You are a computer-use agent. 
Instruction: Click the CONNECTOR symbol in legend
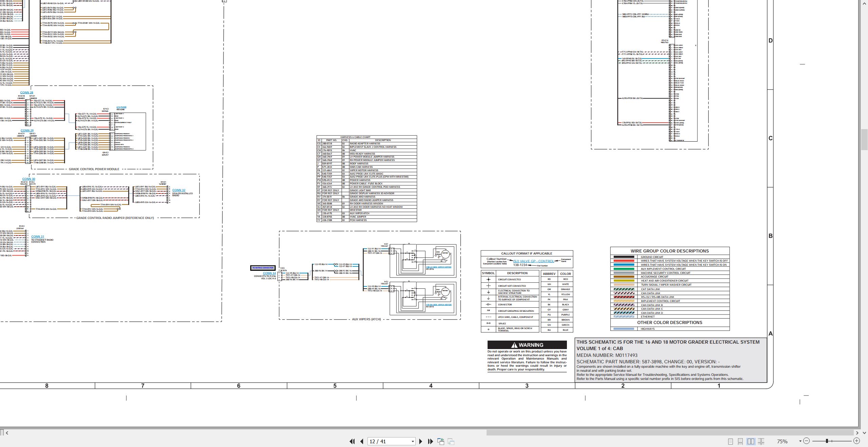pos(488,305)
